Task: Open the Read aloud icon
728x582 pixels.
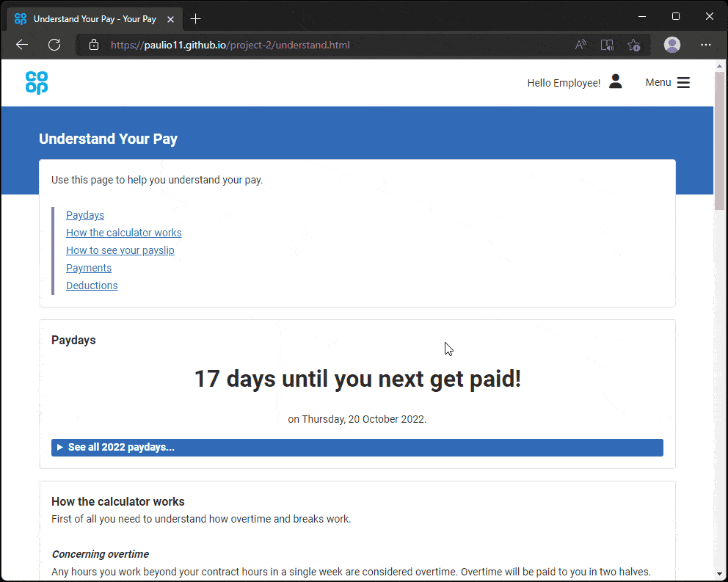Action: pyautogui.click(x=580, y=45)
